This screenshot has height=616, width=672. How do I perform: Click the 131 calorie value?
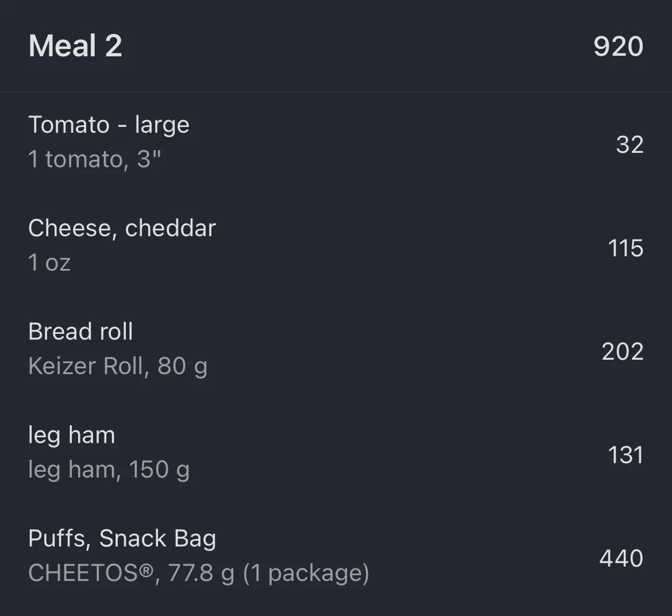point(625,455)
